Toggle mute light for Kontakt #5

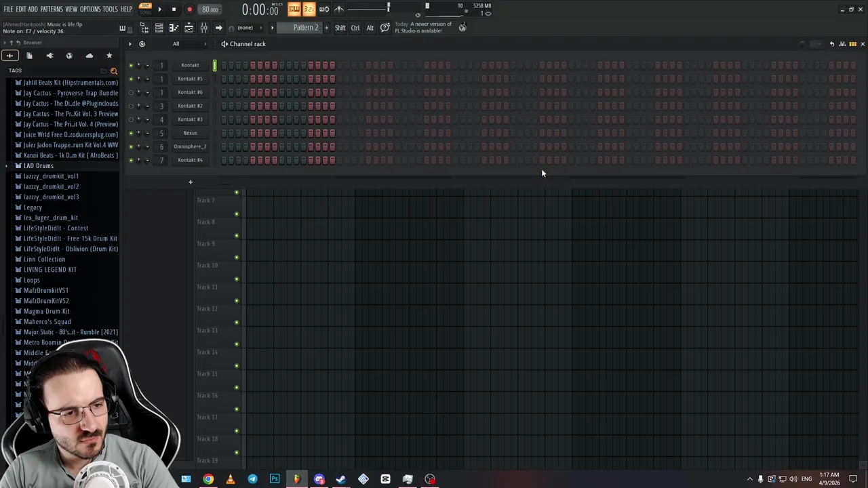tap(131, 79)
